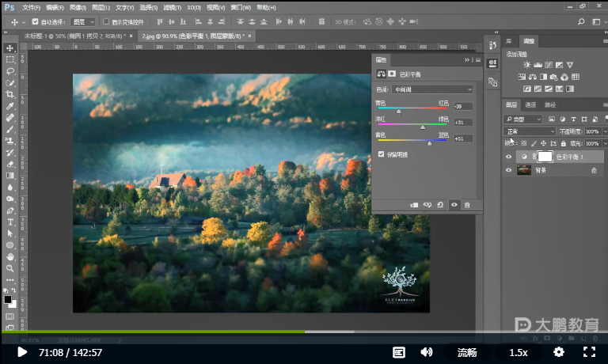Switch to the 通道 tab
The width and height of the screenshot is (608, 364).
[x=530, y=105]
